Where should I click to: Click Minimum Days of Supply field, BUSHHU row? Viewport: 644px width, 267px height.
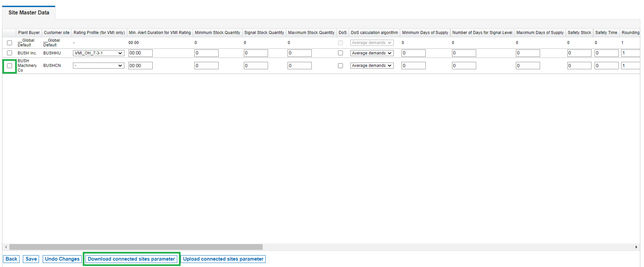(x=414, y=53)
